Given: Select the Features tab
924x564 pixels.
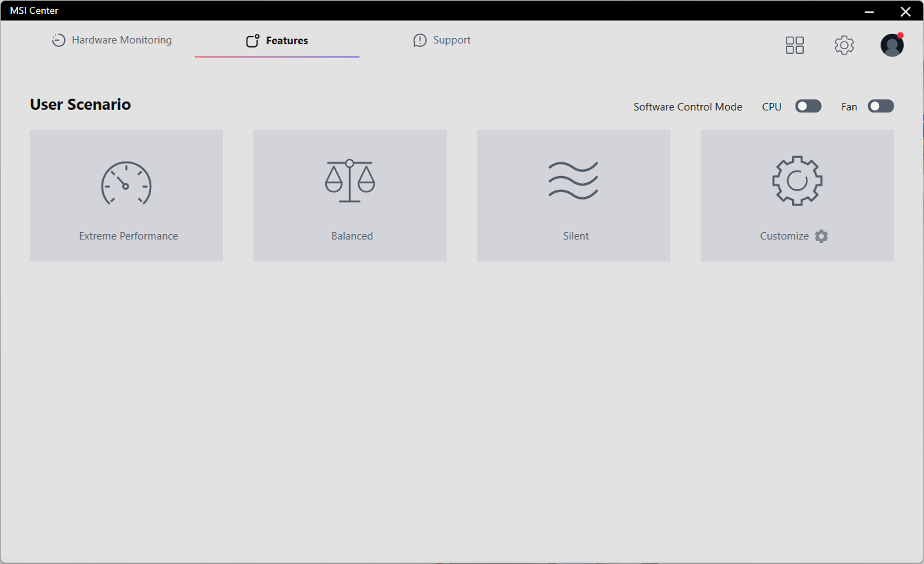Looking at the screenshot, I should (277, 41).
